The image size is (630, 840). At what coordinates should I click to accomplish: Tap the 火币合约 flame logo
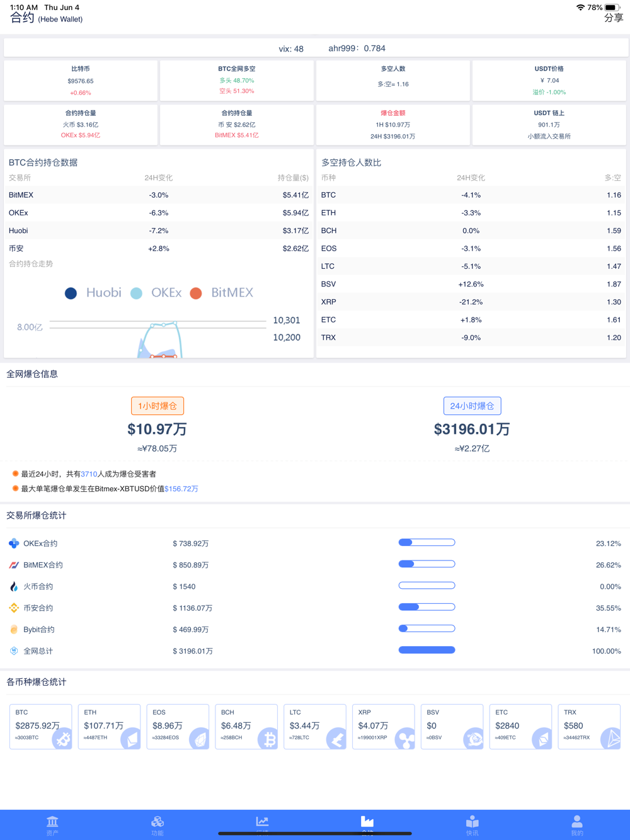coord(14,586)
